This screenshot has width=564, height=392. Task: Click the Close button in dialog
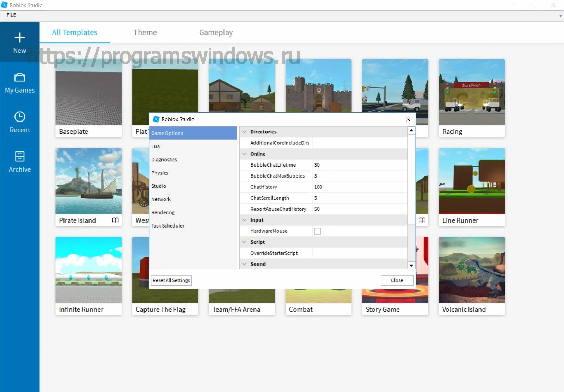click(x=397, y=280)
